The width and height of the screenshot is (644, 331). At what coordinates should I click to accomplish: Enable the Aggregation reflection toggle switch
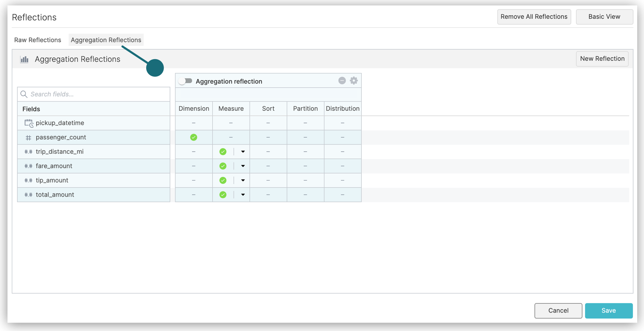(186, 81)
